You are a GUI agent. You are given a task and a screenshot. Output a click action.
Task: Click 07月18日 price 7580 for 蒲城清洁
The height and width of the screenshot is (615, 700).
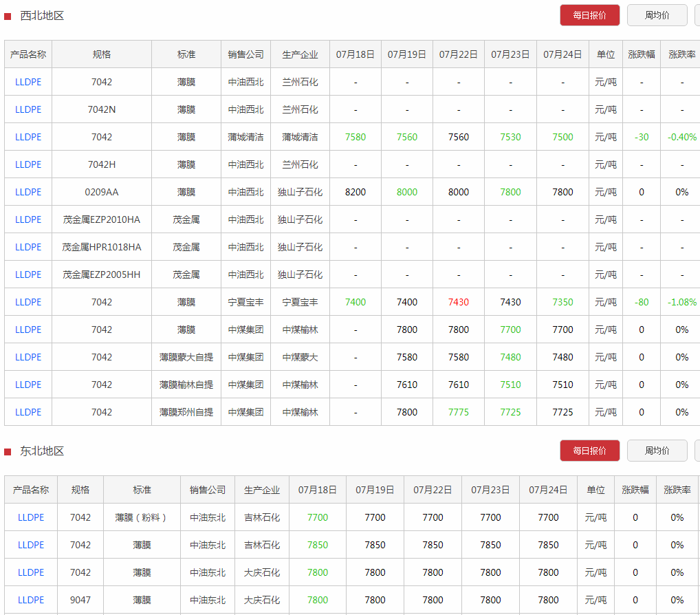tap(356, 137)
